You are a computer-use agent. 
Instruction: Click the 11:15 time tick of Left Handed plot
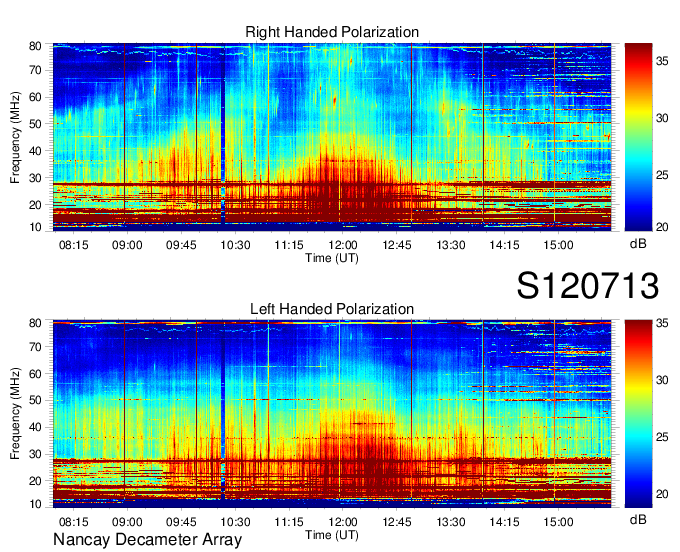(289, 522)
